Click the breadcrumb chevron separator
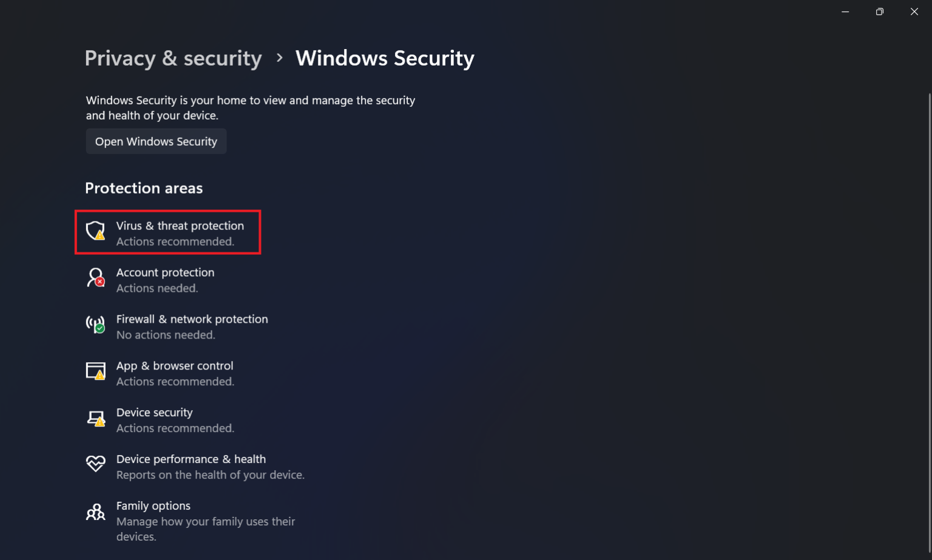 (279, 58)
